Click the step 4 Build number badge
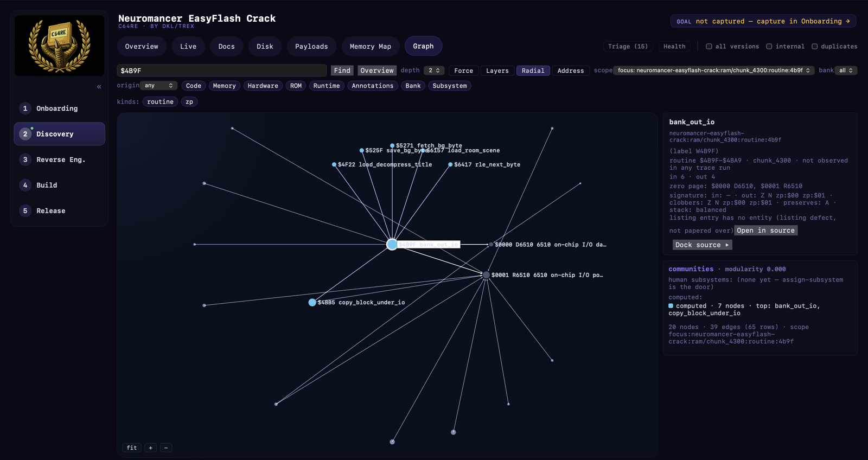This screenshot has width=868, height=460. [25, 185]
